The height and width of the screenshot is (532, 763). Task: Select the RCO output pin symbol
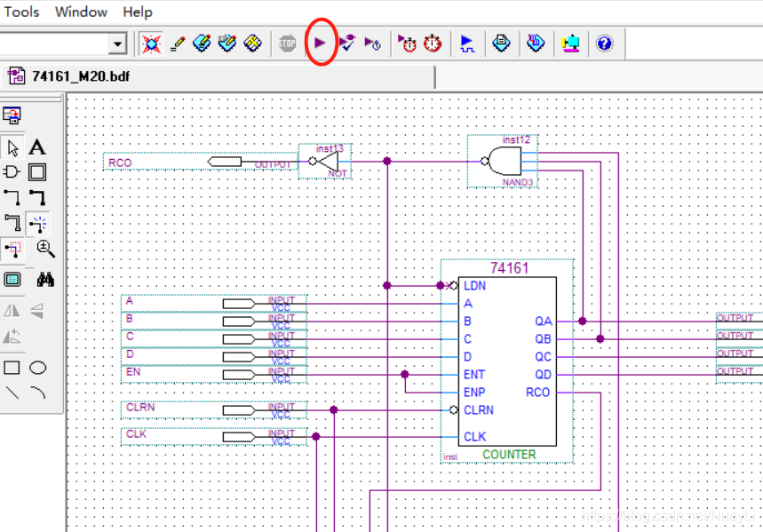(x=201, y=162)
